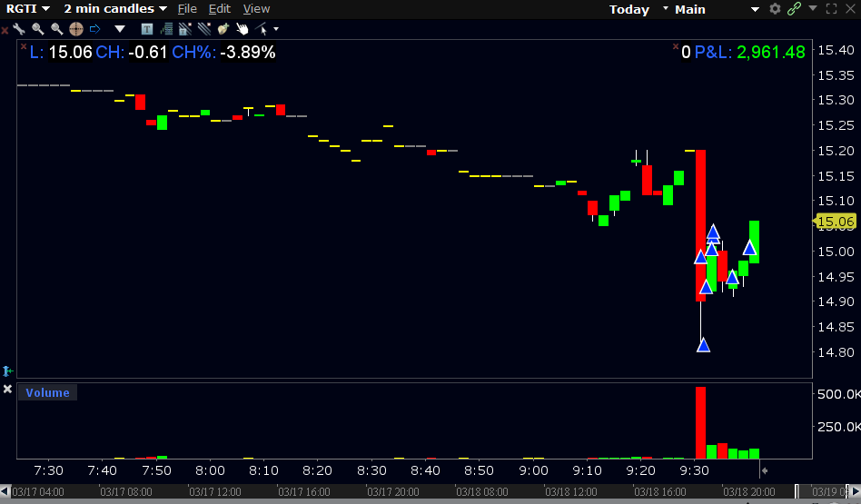Open chart configuration gear icon

coord(775,9)
